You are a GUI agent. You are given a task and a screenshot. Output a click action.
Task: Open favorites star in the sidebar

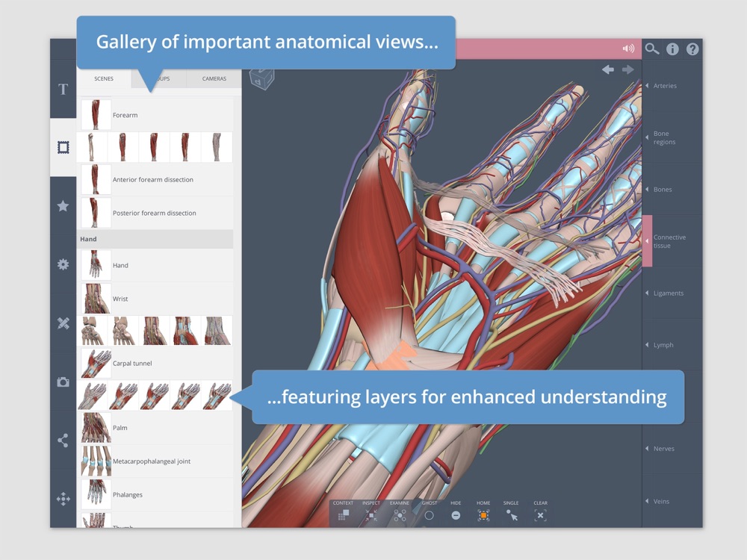63,206
